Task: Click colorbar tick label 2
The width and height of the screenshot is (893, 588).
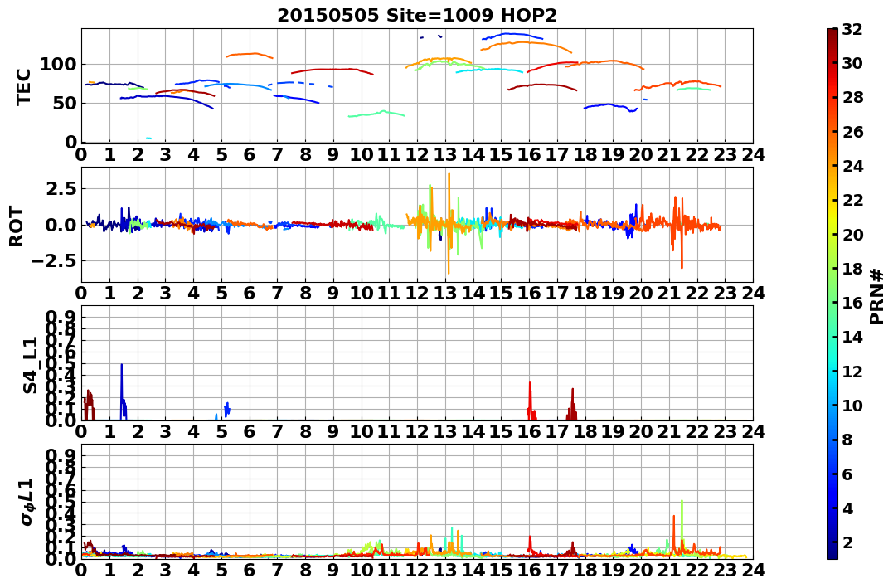Action: pos(847,542)
